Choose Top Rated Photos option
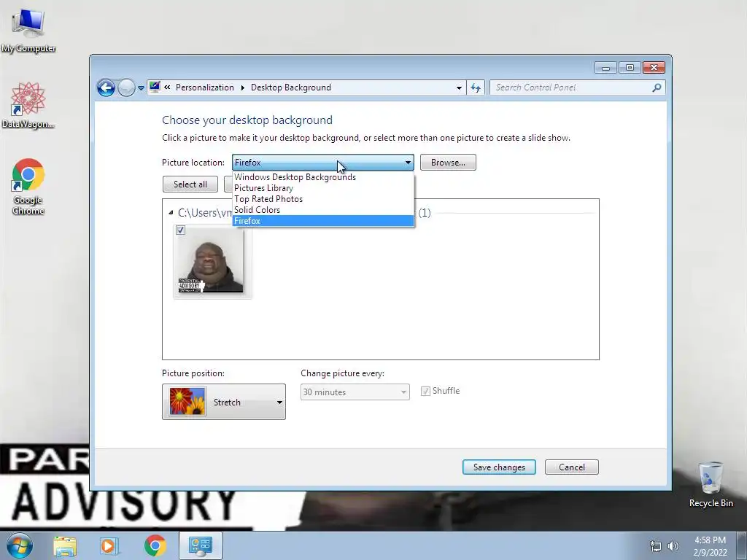The width and height of the screenshot is (747, 560). 323,199
